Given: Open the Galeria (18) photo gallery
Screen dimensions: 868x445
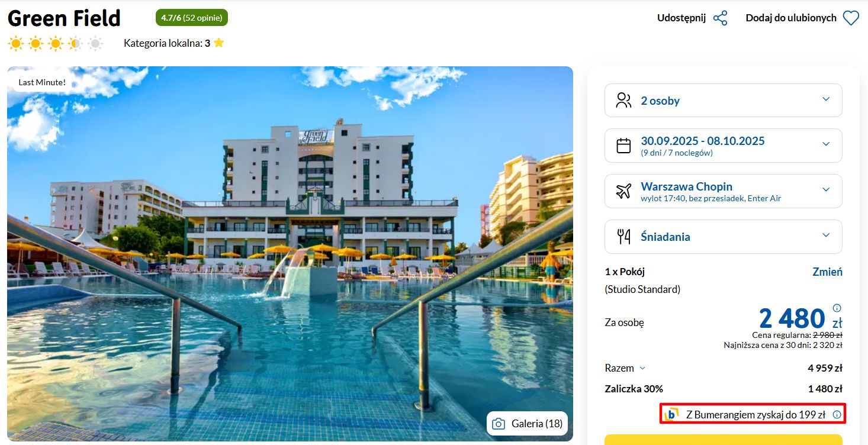Looking at the screenshot, I should click(527, 424).
